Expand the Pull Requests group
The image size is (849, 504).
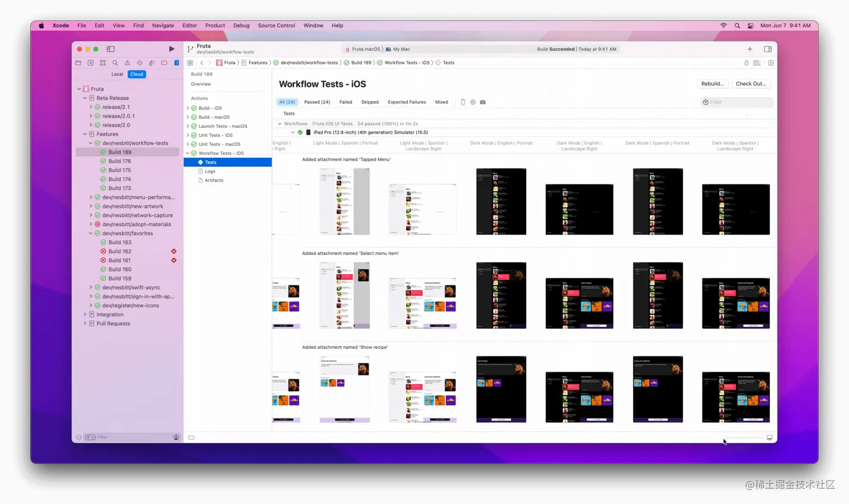click(85, 323)
